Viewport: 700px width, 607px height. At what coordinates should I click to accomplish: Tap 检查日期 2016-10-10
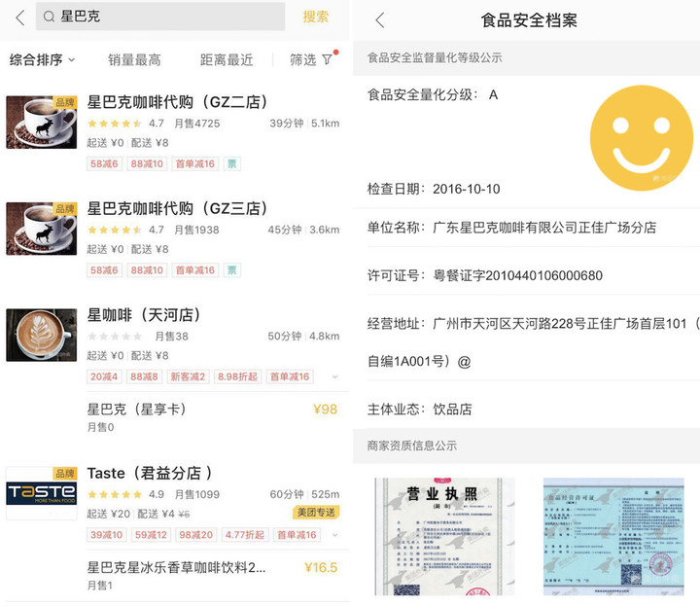pos(434,189)
